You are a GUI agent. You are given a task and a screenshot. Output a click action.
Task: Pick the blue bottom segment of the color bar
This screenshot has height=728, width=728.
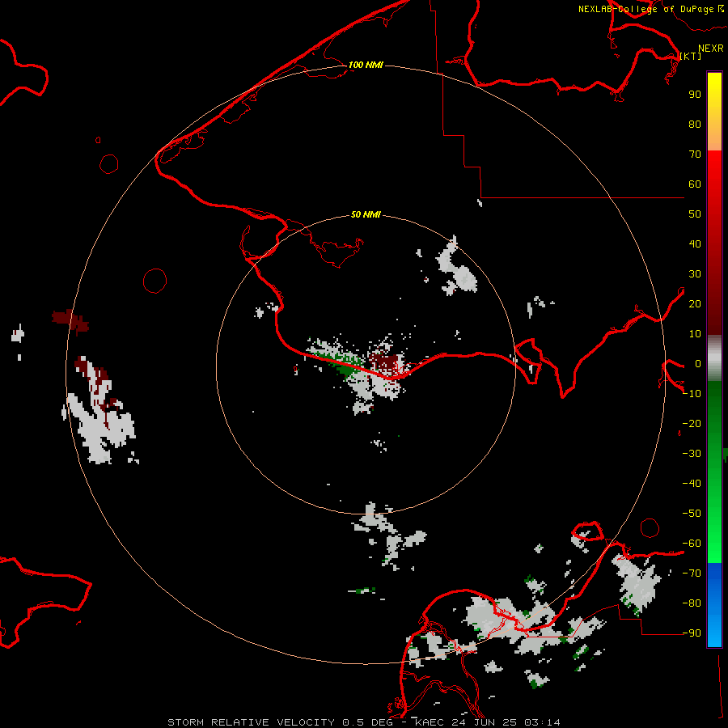[x=714, y=605]
